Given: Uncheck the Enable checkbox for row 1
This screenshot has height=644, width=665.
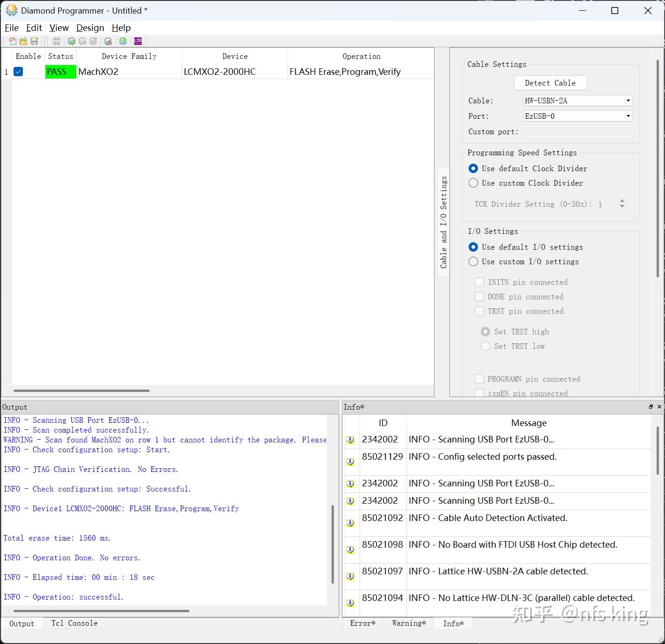Looking at the screenshot, I should pyautogui.click(x=18, y=72).
